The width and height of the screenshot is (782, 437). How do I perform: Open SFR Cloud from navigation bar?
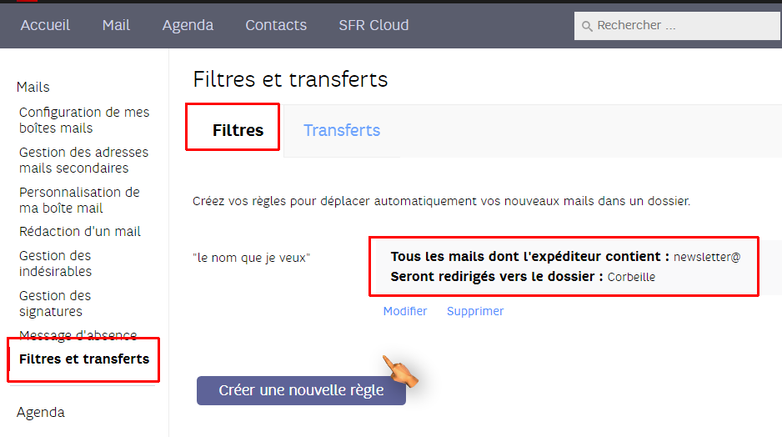point(374,25)
